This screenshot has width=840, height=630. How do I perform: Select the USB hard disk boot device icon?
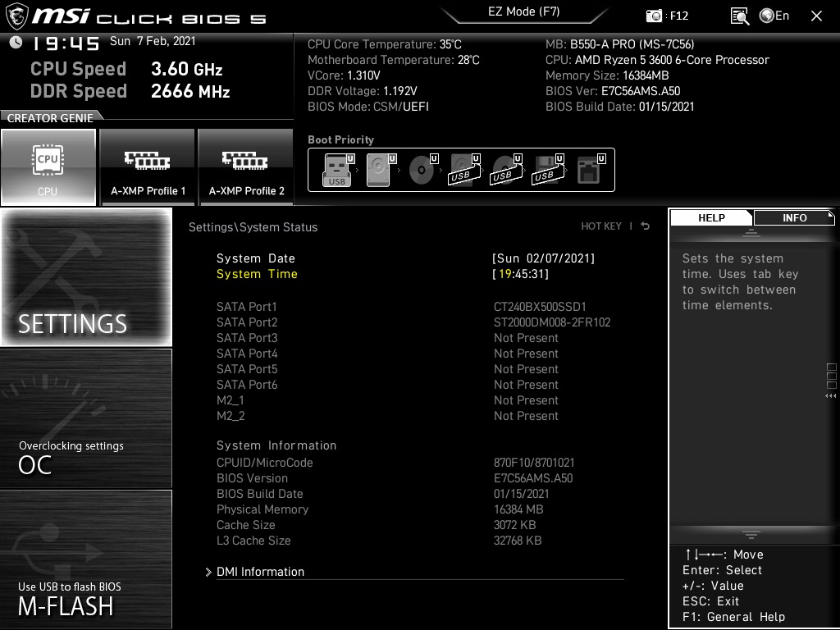click(x=463, y=170)
